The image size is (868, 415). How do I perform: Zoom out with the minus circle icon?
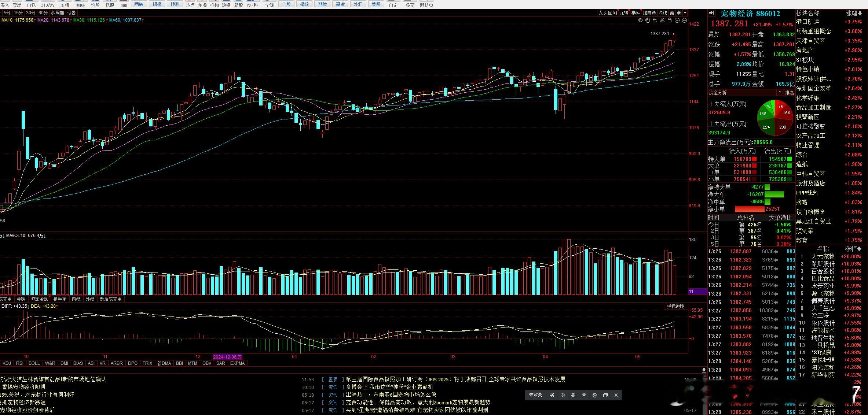click(x=684, y=21)
